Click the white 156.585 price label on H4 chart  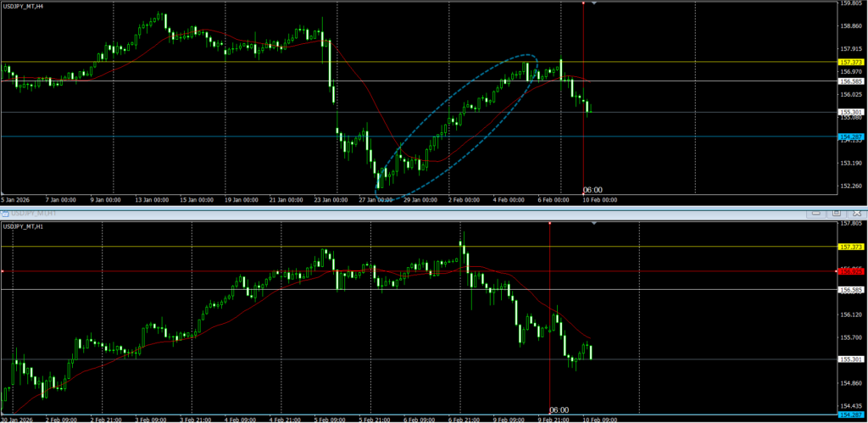tap(850, 81)
